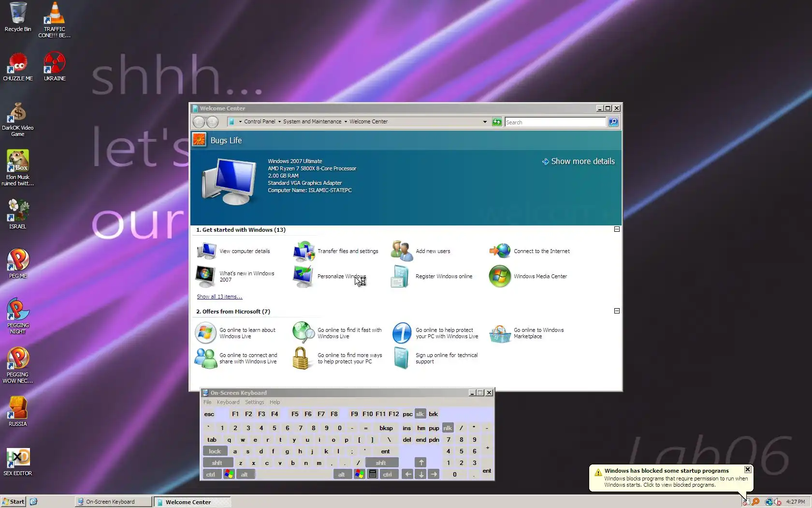Open View computer details icon

tap(206, 251)
